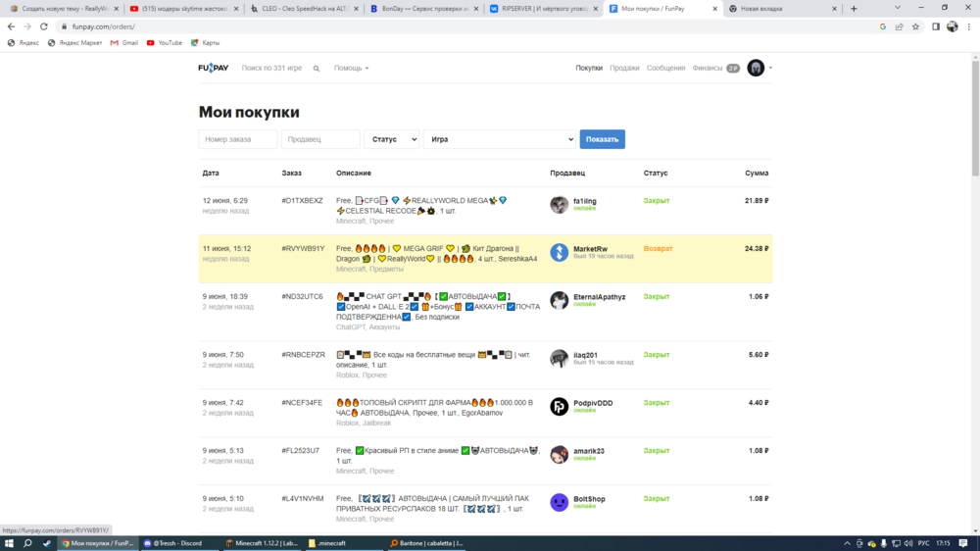Open order #ND32UTC6

coord(303,296)
